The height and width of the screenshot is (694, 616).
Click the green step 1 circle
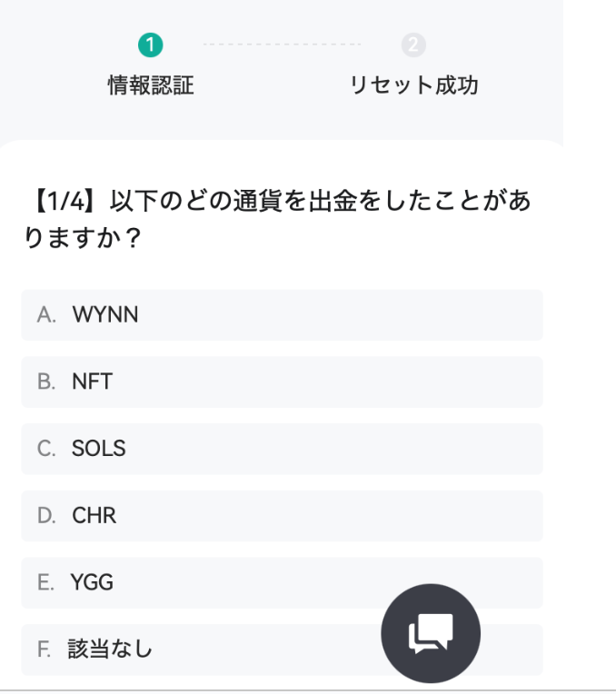151,45
